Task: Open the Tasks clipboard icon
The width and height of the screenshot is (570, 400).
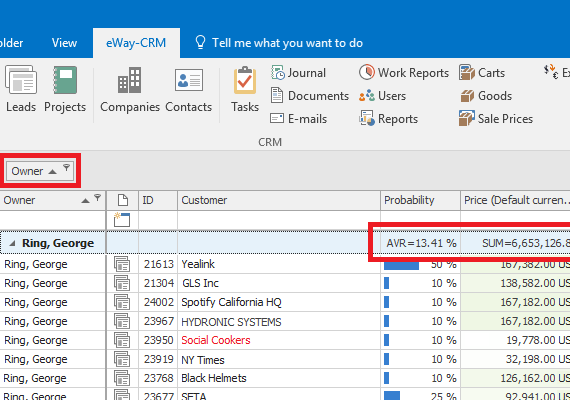Action: [245, 80]
